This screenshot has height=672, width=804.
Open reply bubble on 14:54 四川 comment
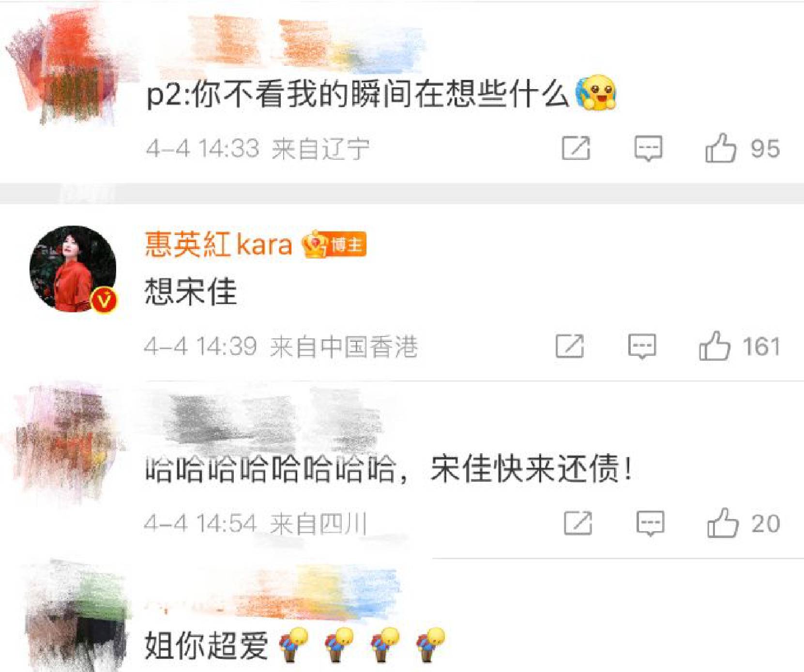(650, 523)
